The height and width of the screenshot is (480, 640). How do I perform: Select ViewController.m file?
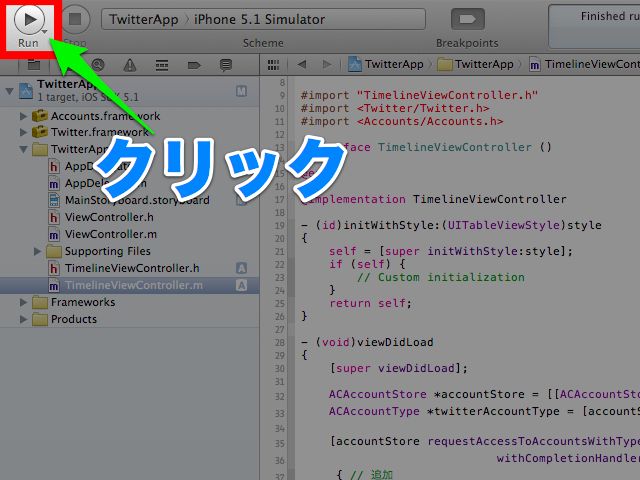111,234
